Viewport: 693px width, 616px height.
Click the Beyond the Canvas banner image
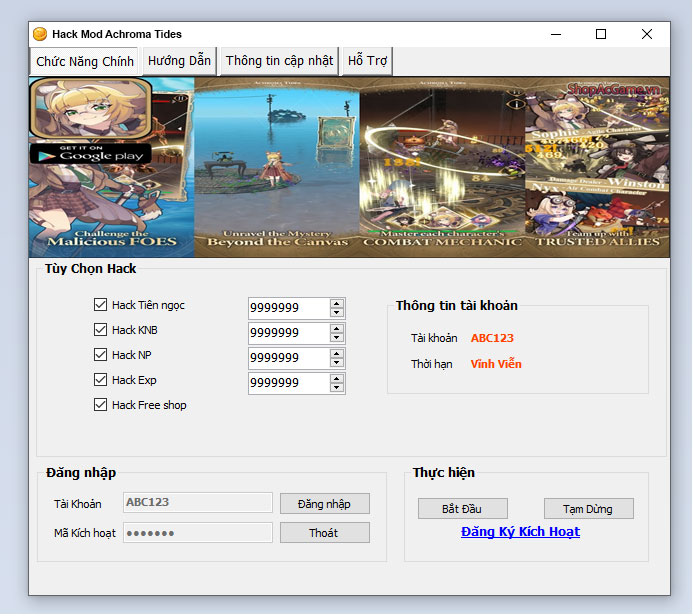point(277,167)
